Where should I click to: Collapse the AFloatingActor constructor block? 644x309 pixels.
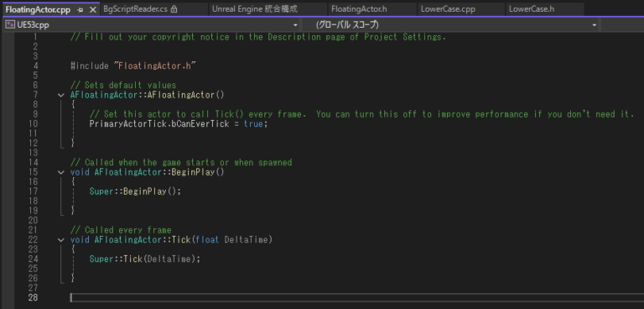click(61, 95)
